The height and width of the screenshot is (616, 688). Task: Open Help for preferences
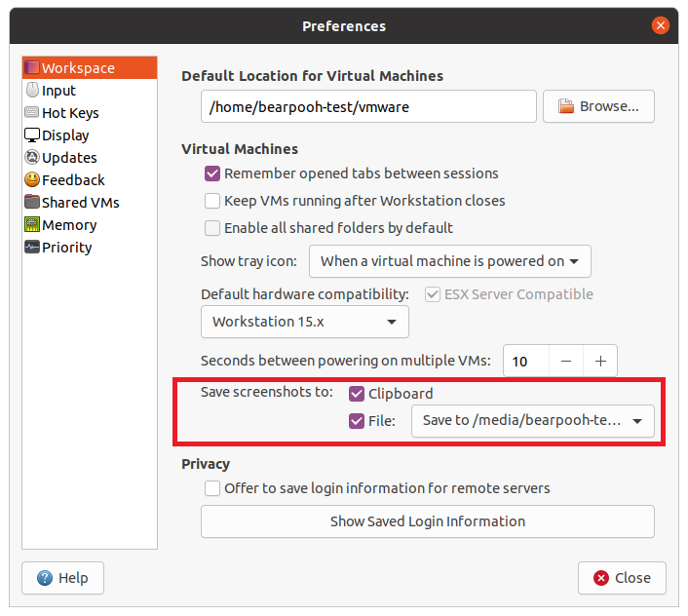[62, 578]
